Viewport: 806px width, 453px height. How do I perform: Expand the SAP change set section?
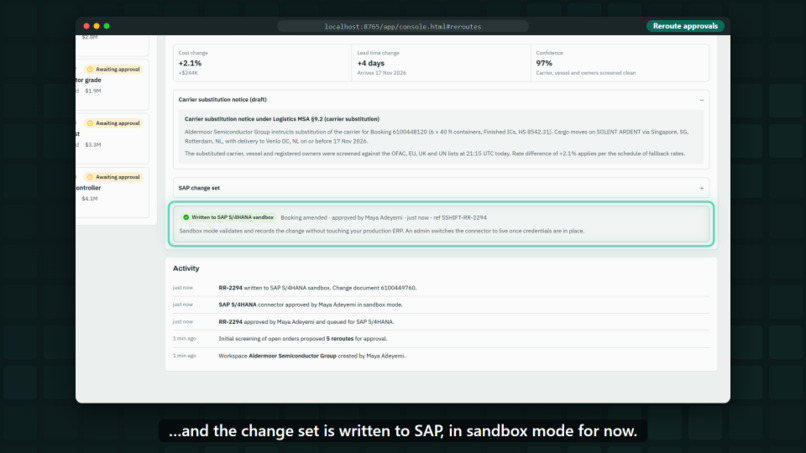702,188
